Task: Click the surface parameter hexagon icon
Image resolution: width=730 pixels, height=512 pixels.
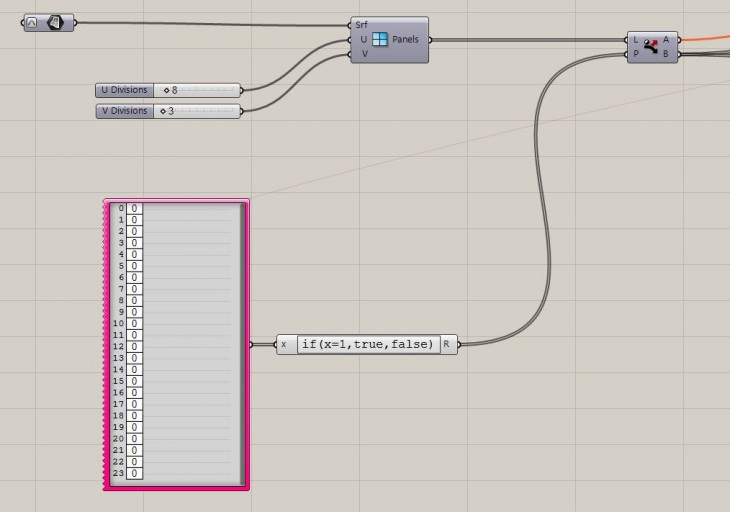Action: coord(55,22)
